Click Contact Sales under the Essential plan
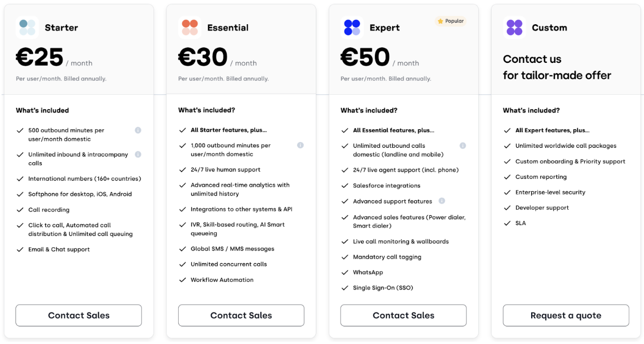The image size is (644, 344). [241, 315]
